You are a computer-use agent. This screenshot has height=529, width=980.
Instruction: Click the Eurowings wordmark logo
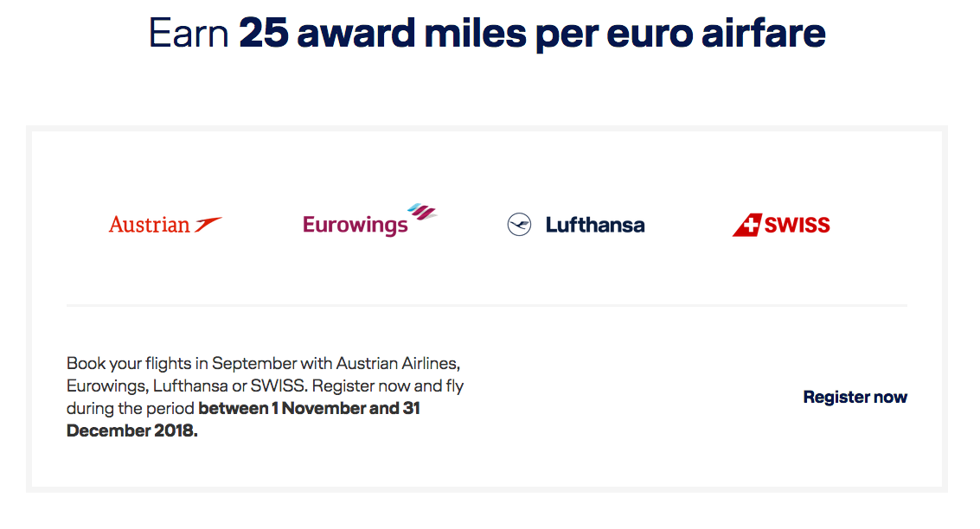click(355, 226)
